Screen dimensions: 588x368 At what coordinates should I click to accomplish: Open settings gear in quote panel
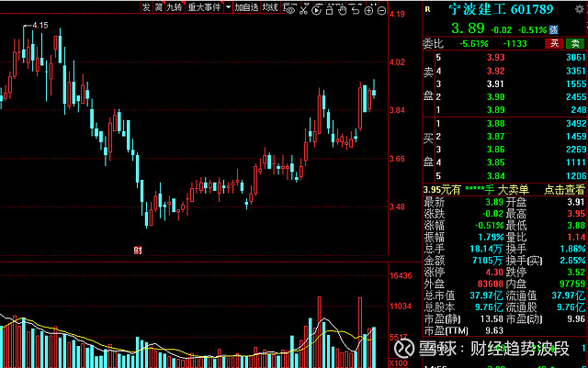point(580,9)
